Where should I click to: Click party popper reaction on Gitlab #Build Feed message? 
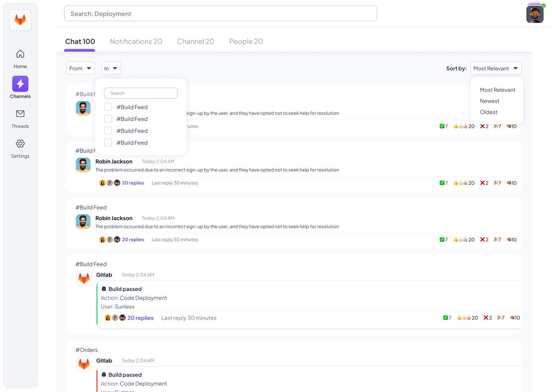coord(500,318)
